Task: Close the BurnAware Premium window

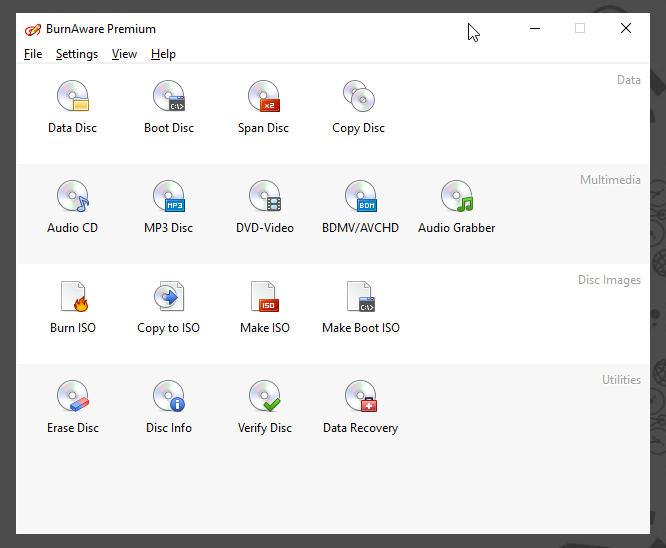Action: 626,28
